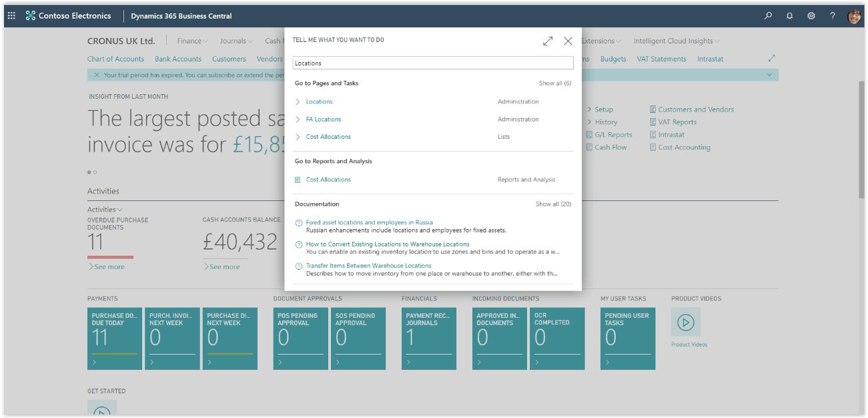Click the VAT Reports document icon
Viewport: 868px width, 418px height.
point(653,122)
